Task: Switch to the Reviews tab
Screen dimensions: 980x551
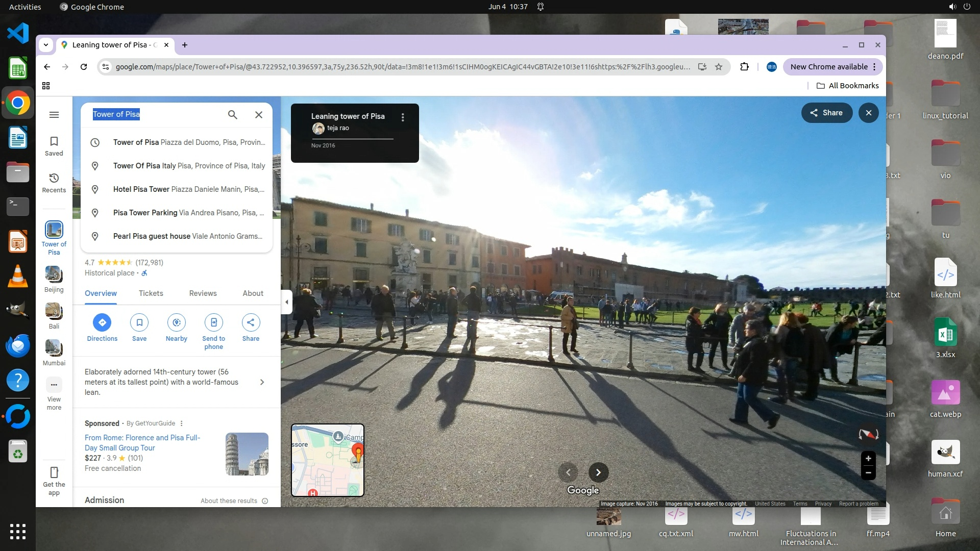Action: (x=203, y=293)
